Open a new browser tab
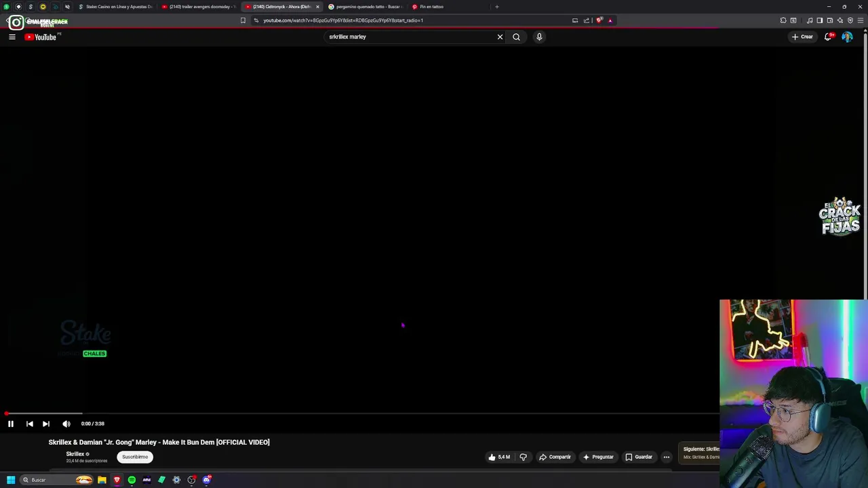The image size is (868, 488). pyautogui.click(x=497, y=7)
